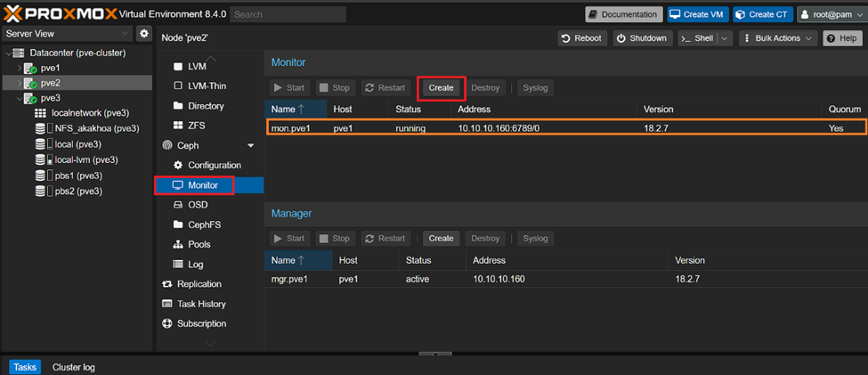Viewport: 868px width, 375px height.
Task: Go to Ceph Pools section
Action: (x=199, y=244)
